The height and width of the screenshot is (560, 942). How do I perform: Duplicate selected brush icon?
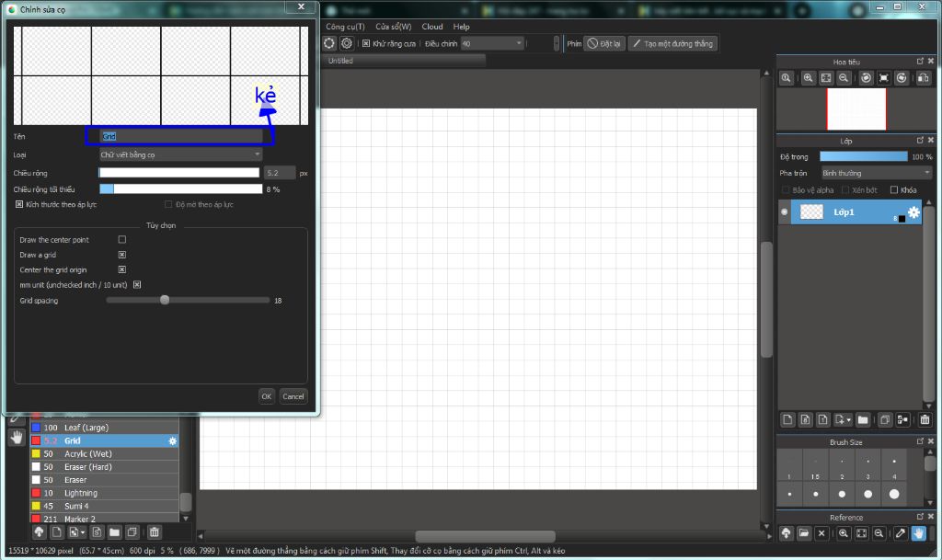(x=132, y=532)
